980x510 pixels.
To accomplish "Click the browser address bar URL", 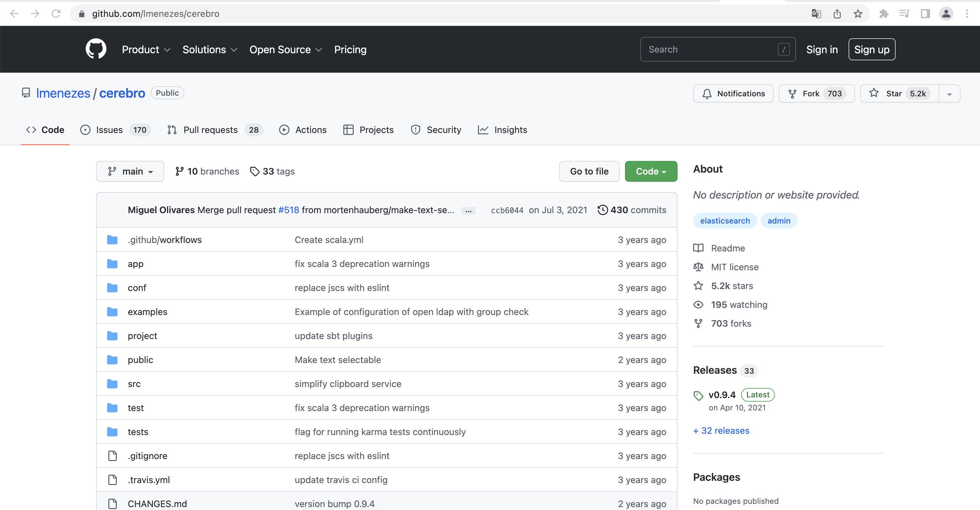I will click(155, 14).
